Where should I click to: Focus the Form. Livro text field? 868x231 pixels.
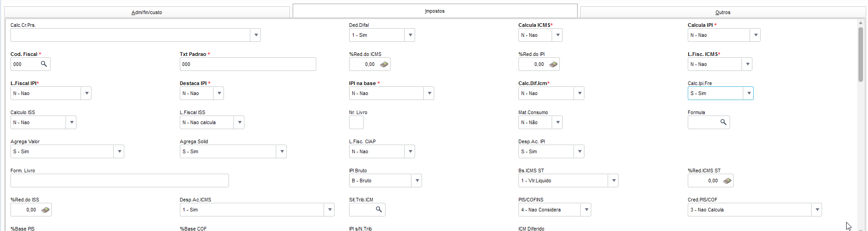[119, 181]
